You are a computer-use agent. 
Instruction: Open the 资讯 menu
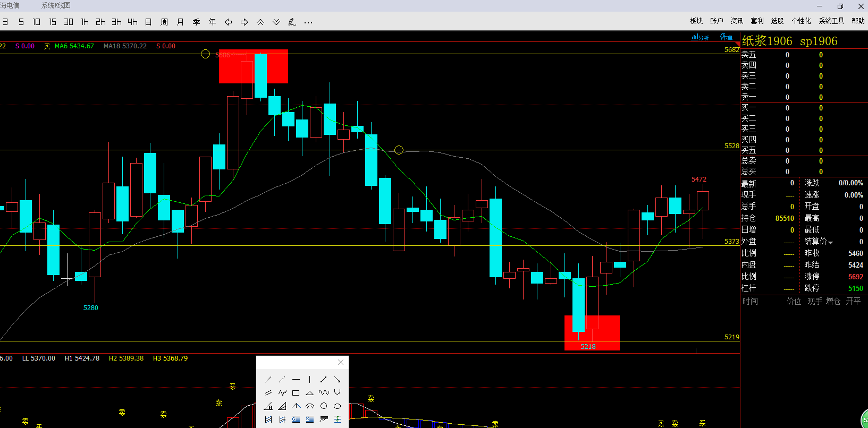pos(737,21)
